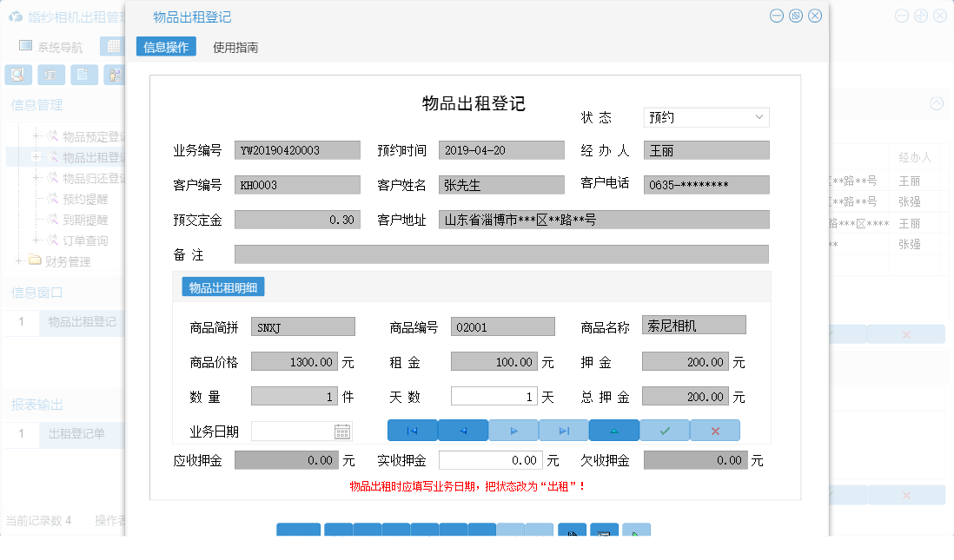Screen dimensions: 954x560
Task: Click the 物品出租明细 button
Action: click(222, 287)
